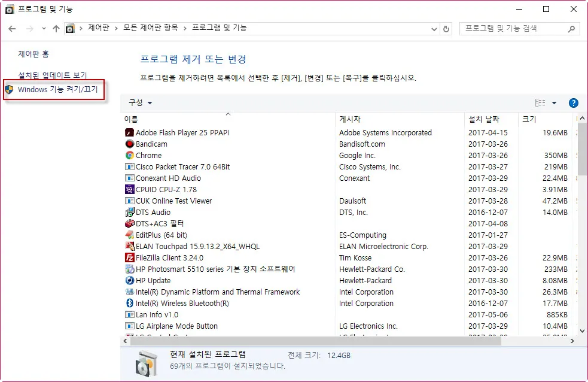Open the 구성 organize dropdown
This screenshot has height=382, width=588.
[141, 103]
